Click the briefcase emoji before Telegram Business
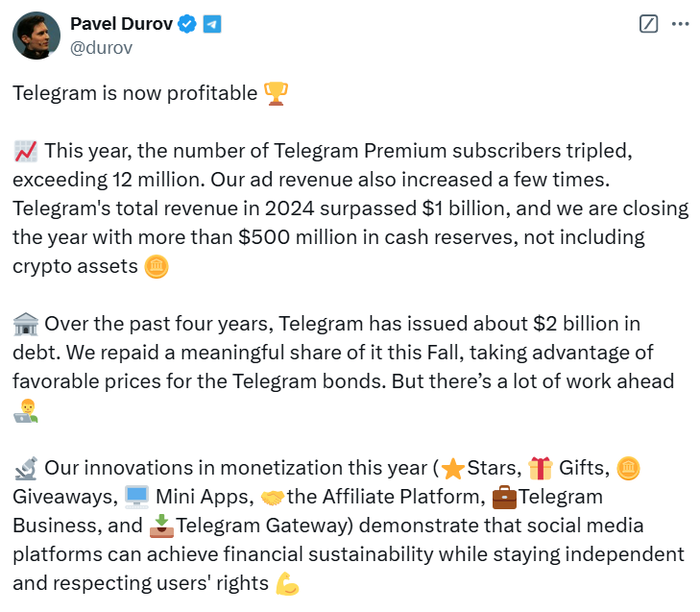The width and height of the screenshot is (700, 612). coord(505,497)
